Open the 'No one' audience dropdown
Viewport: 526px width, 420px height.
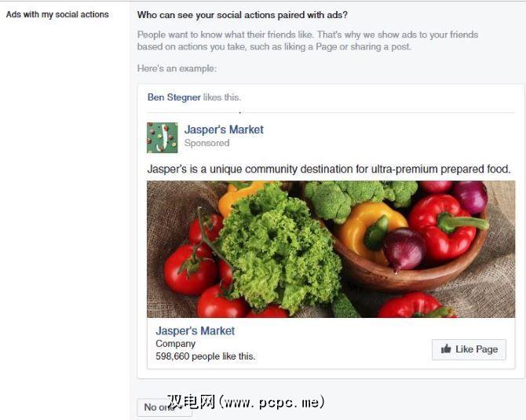tap(164, 407)
